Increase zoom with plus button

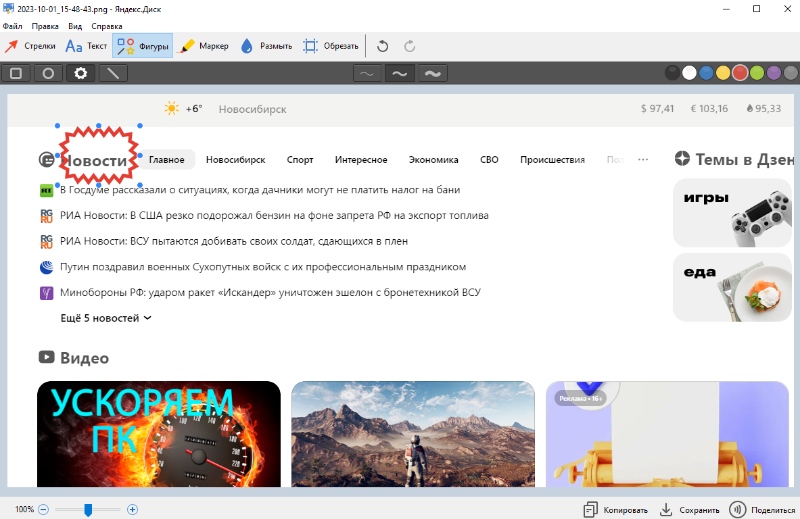(x=132, y=509)
